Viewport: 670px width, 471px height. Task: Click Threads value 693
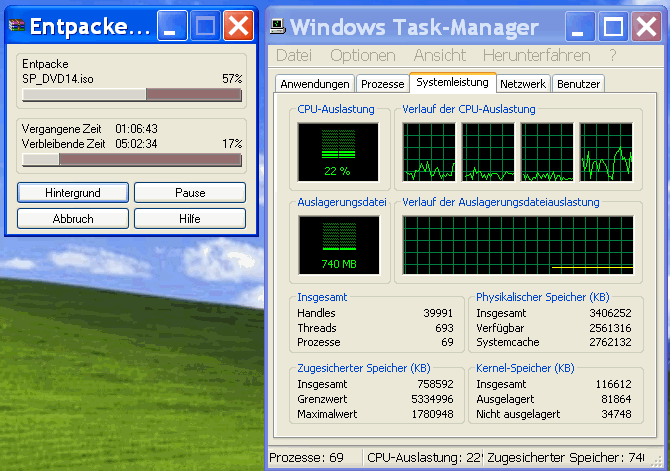(444, 328)
